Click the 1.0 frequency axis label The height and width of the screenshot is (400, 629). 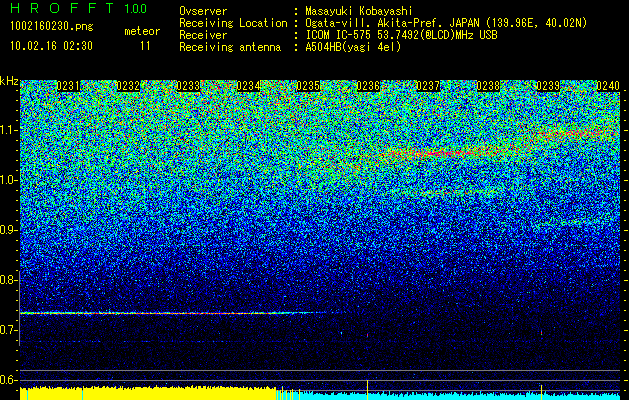pyautogui.click(x=9, y=180)
